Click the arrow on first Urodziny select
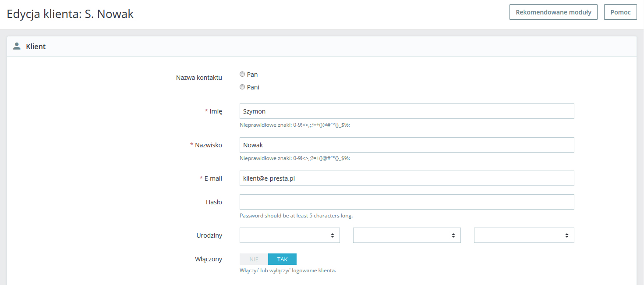Viewport: 644px width, 285px height. pyautogui.click(x=333, y=235)
